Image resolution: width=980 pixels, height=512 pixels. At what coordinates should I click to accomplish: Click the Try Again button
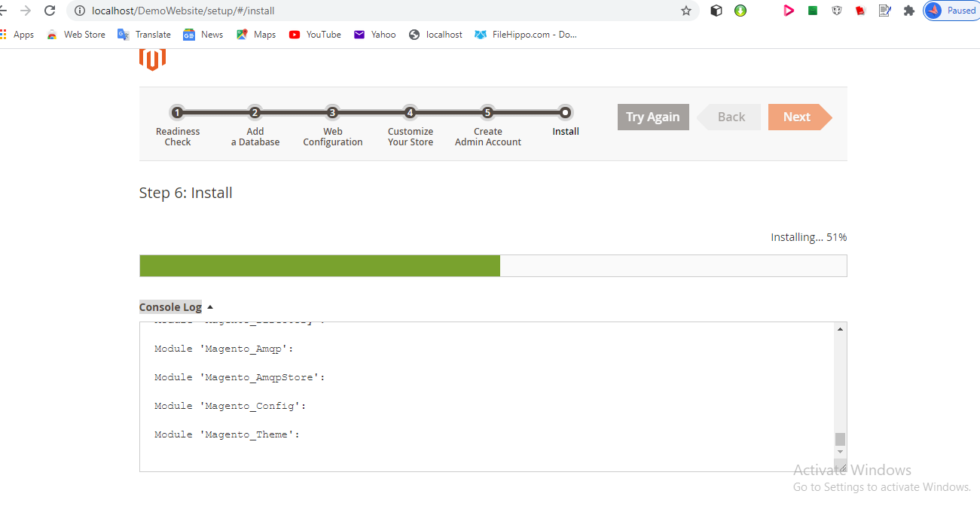(x=652, y=117)
